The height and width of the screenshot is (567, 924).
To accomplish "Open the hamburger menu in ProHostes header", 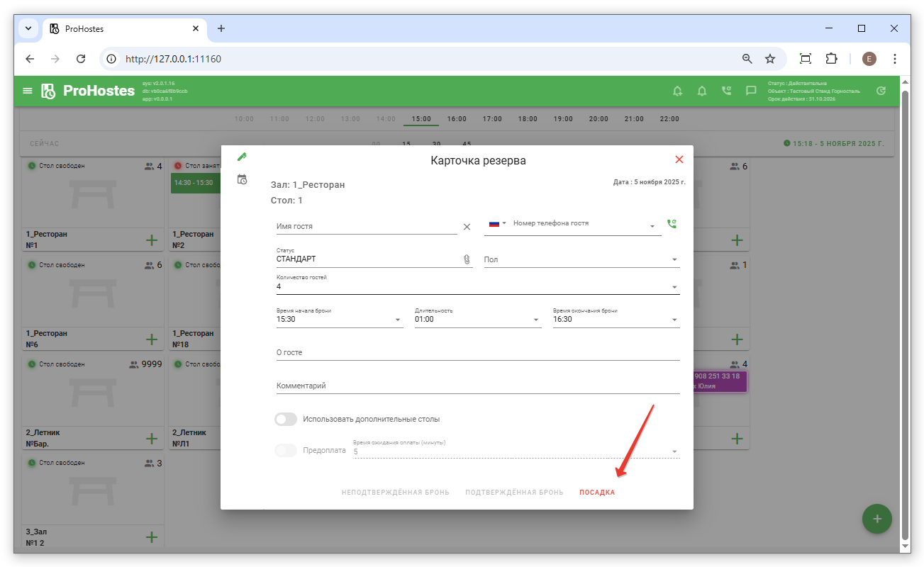I will click(x=28, y=91).
